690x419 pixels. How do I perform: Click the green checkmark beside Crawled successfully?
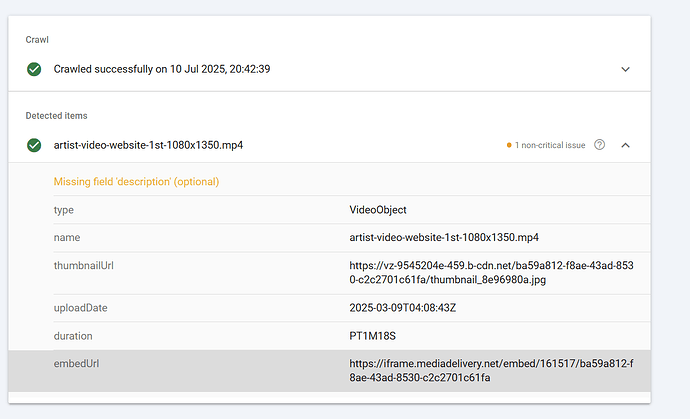pos(34,69)
